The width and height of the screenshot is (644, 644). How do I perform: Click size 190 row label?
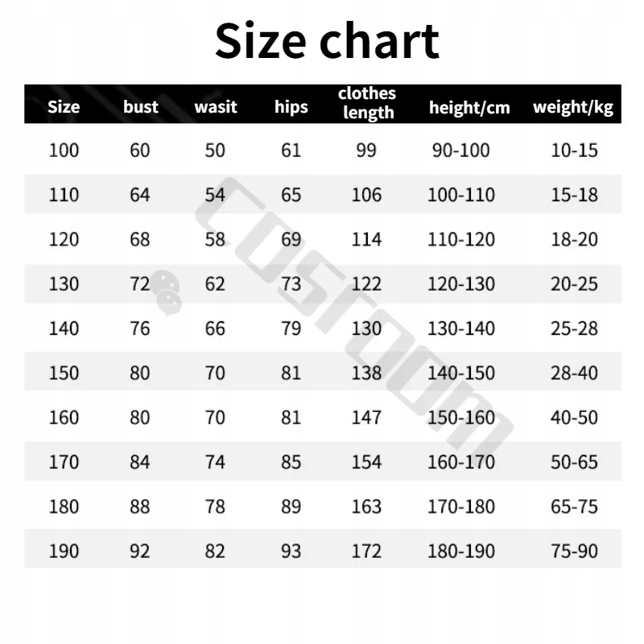point(64,551)
